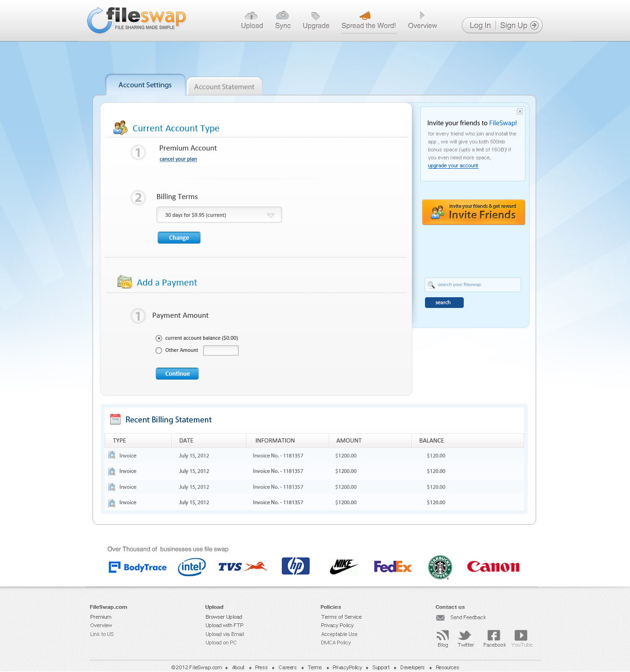
Task: Click the Spread the Word megaphone icon
Action: coord(365,15)
